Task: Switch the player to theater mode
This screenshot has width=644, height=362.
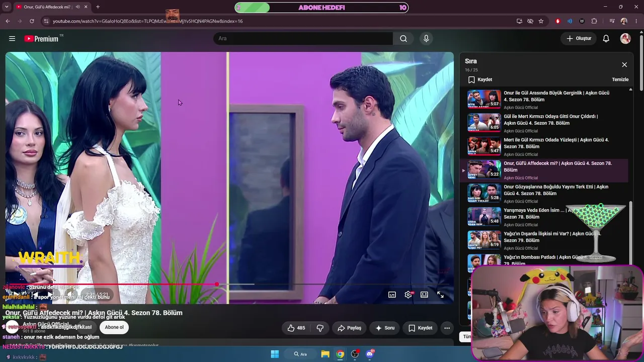Action: 424,295
